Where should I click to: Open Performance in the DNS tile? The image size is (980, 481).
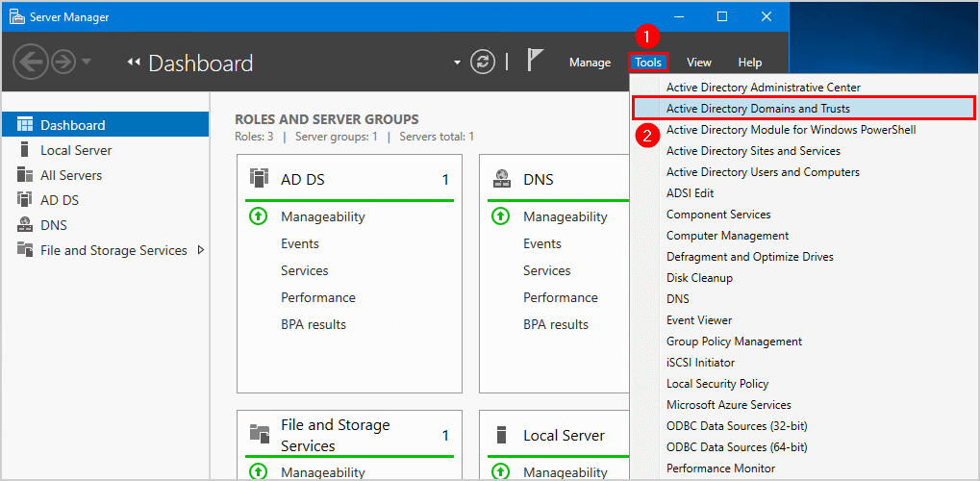(561, 297)
